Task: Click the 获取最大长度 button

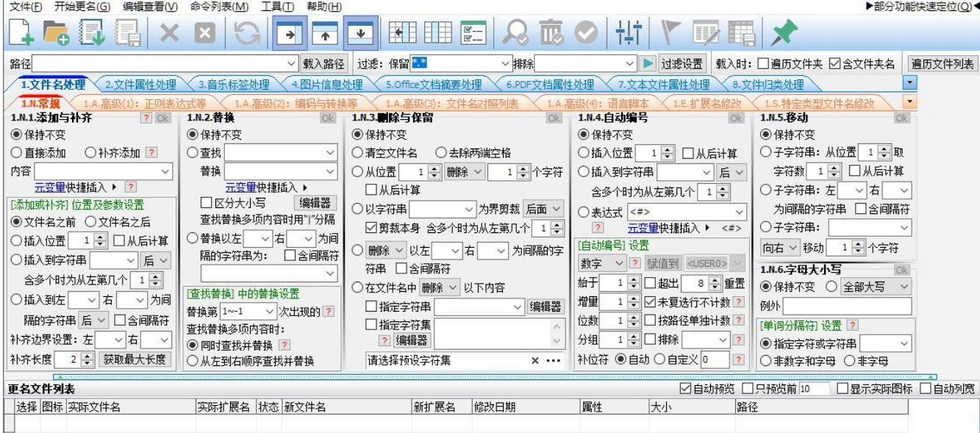Action: pos(135,359)
